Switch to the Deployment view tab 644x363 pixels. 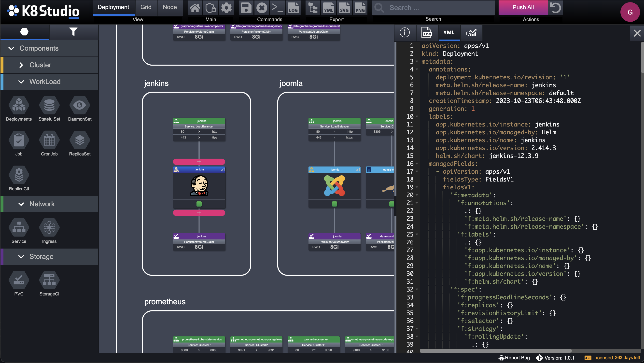(x=113, y=7)
